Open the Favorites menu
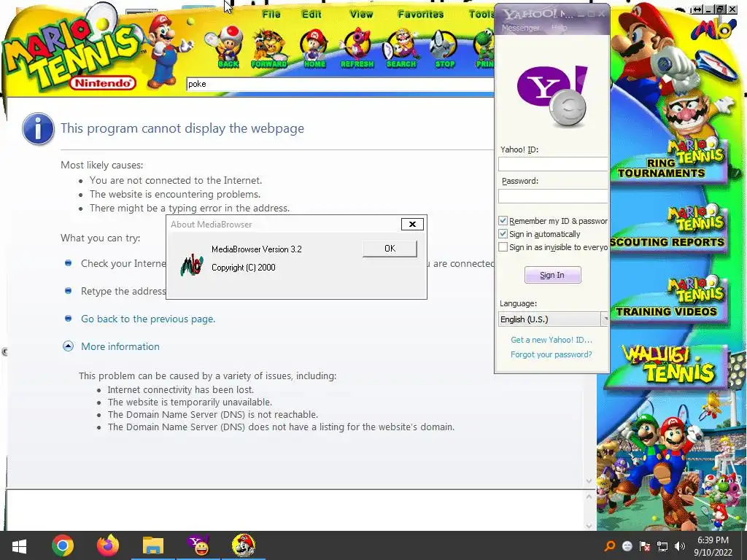Image resolution: width=747 pixels, height=560 pixels. point(421,15)
